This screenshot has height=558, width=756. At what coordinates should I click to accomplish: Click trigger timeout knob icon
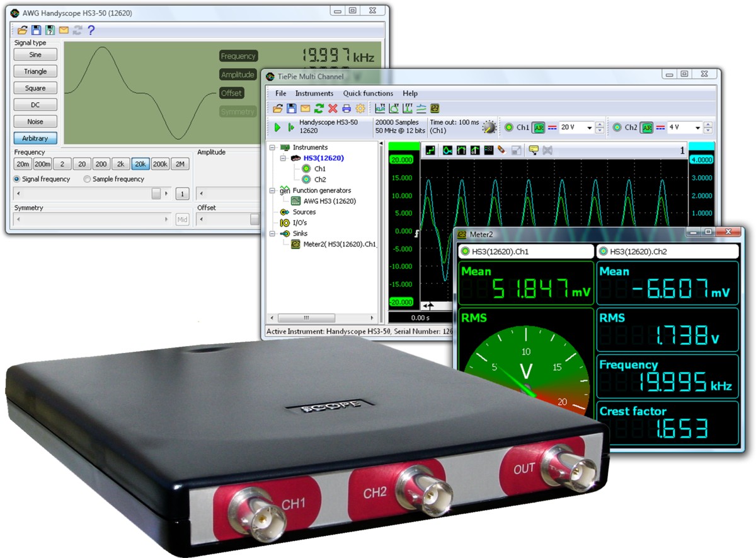(490, 127)
